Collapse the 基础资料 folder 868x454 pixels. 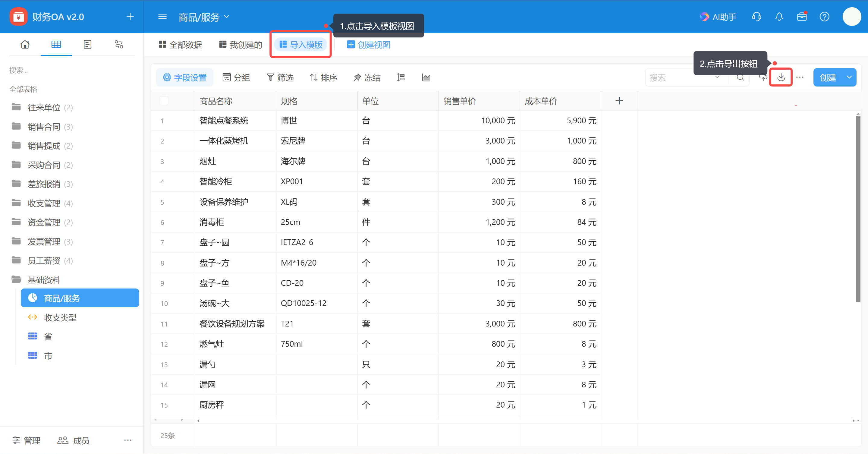click(36, 280)
